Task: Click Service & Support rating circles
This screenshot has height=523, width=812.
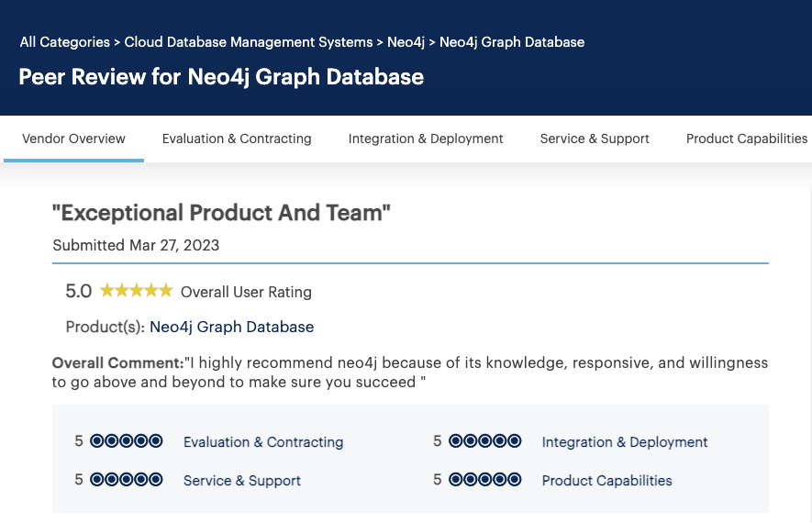Action: tap(127, 480)
